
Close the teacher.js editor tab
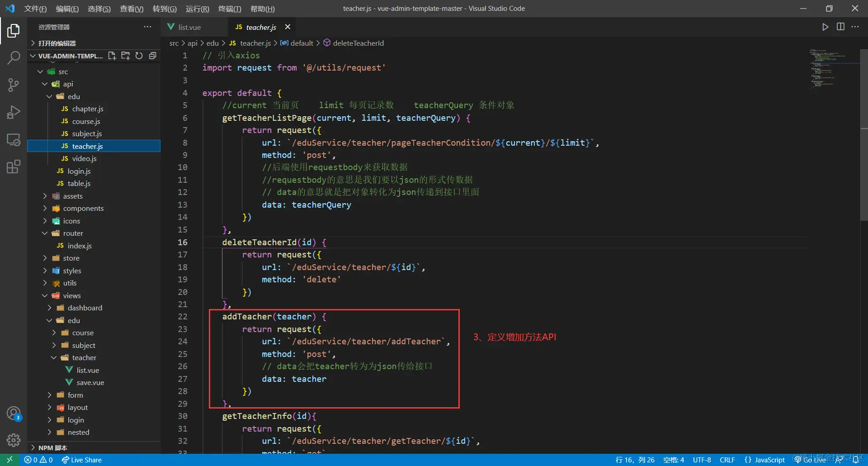(x=288, y=27)
